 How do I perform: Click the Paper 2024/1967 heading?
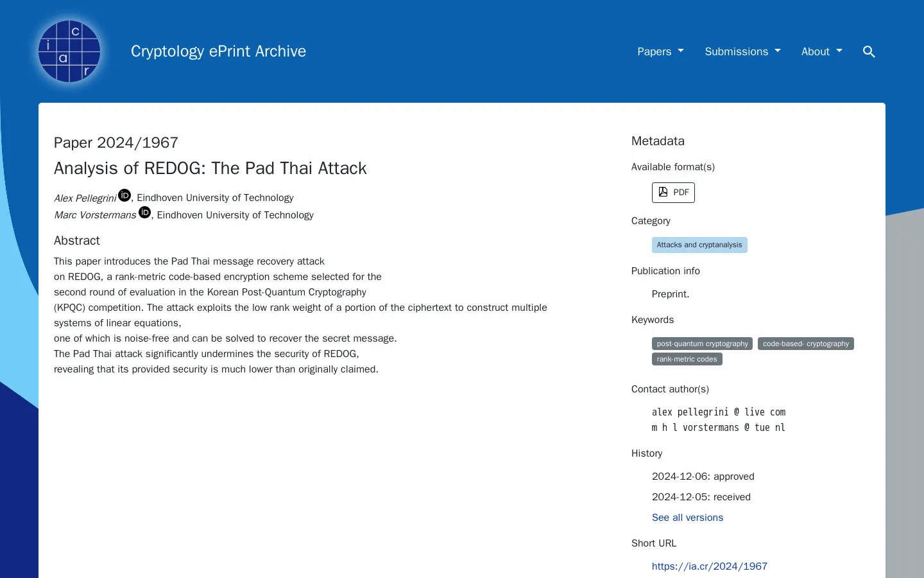point(116,143)
